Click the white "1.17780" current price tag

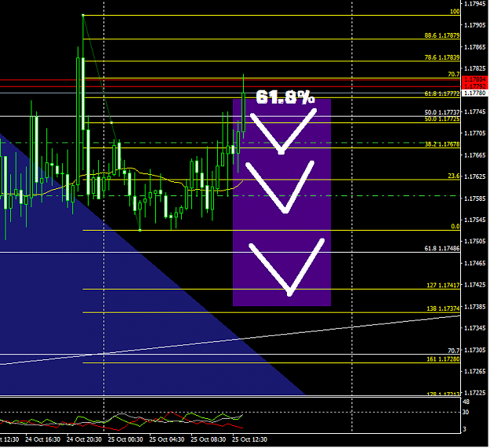coord(475,93)
